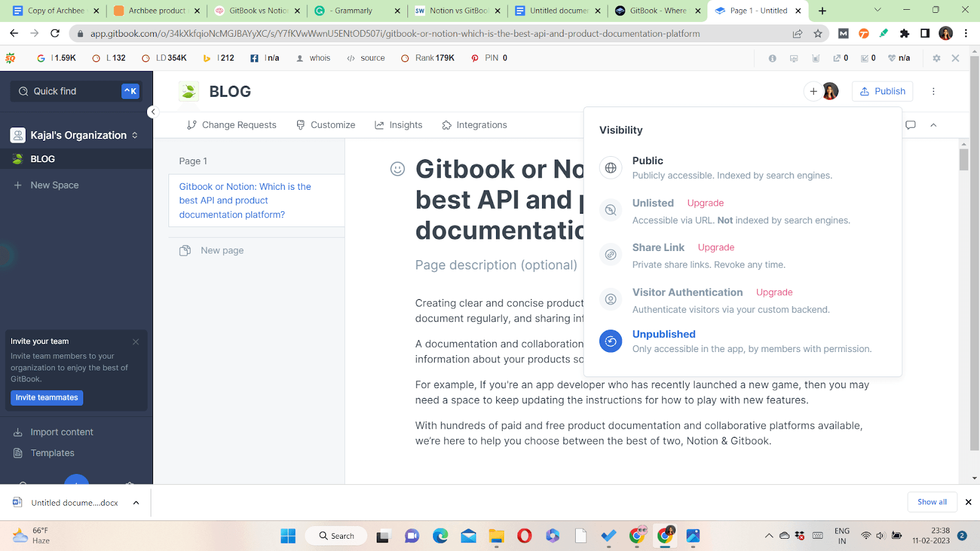This screenshot has height=551, width=980.
Task: Click the Invite teammates button
Action: pyautogui.click(x=47, y=398)
